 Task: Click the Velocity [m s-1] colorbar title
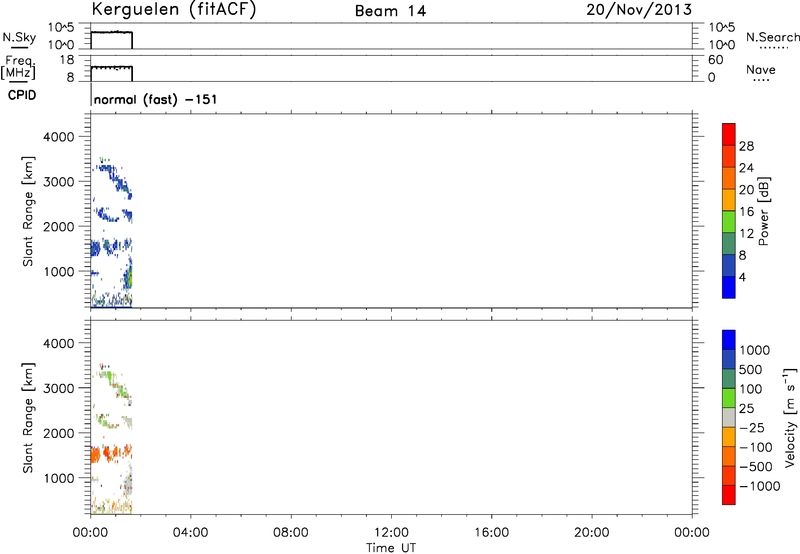point(790,417)
